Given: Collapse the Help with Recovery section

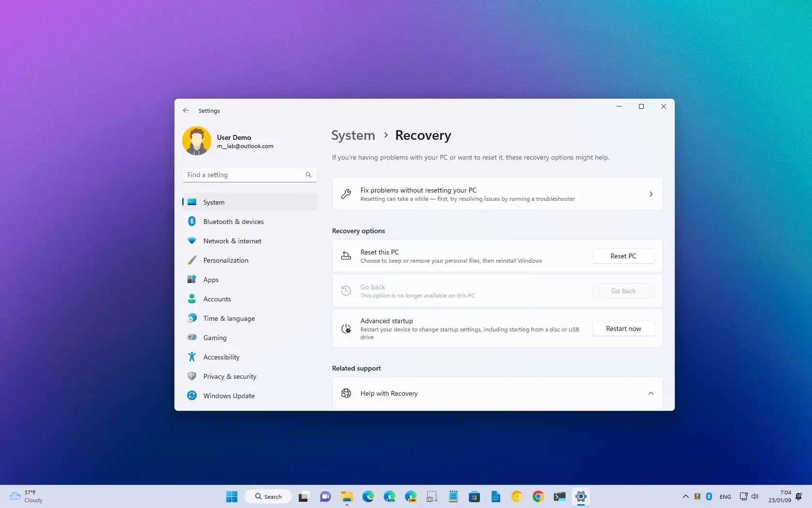Looking at the screenshot, I should pyautogui.click(x=651, y=393).
